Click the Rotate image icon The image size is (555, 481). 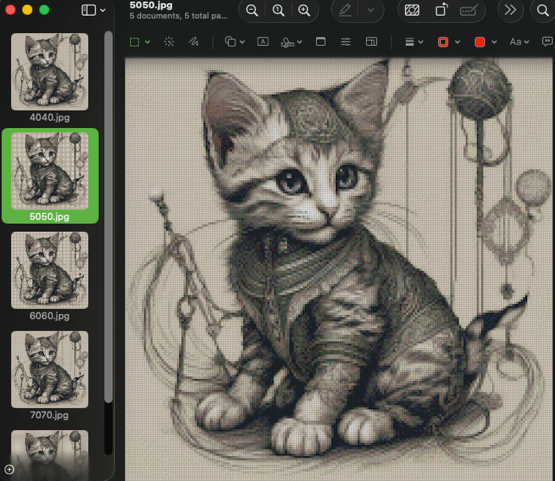click(441, 10)
